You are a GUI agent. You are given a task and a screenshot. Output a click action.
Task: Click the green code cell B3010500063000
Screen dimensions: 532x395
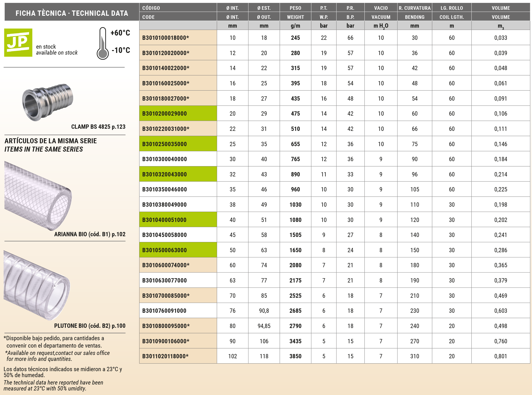[x=164, y=250]
